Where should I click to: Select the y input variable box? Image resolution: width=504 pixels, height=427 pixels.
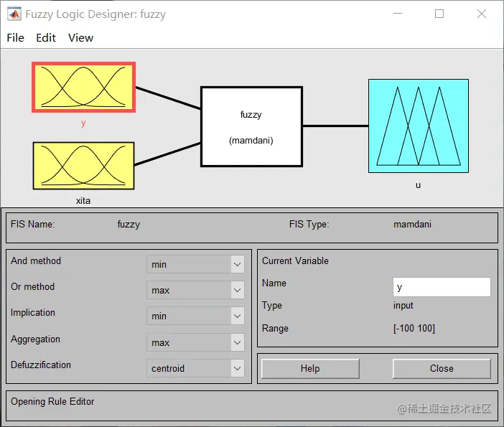tap(83, 87)
